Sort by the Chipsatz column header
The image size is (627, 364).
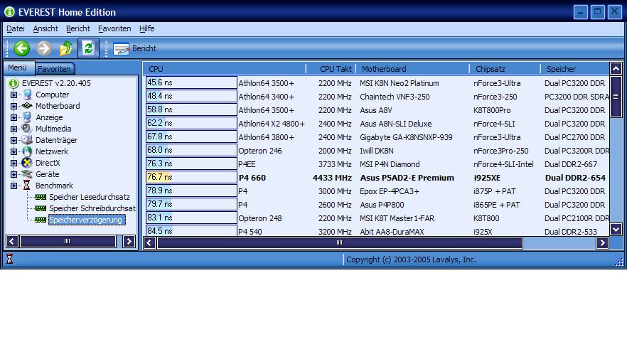pos(505,69)
